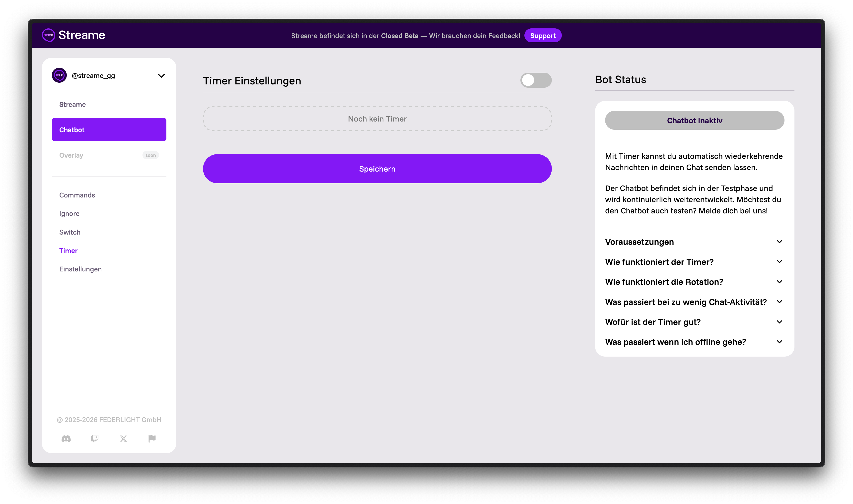Switch to the Commands section
Image resolution: width=853 pixels, height=504 pixels.
[77, 195]
